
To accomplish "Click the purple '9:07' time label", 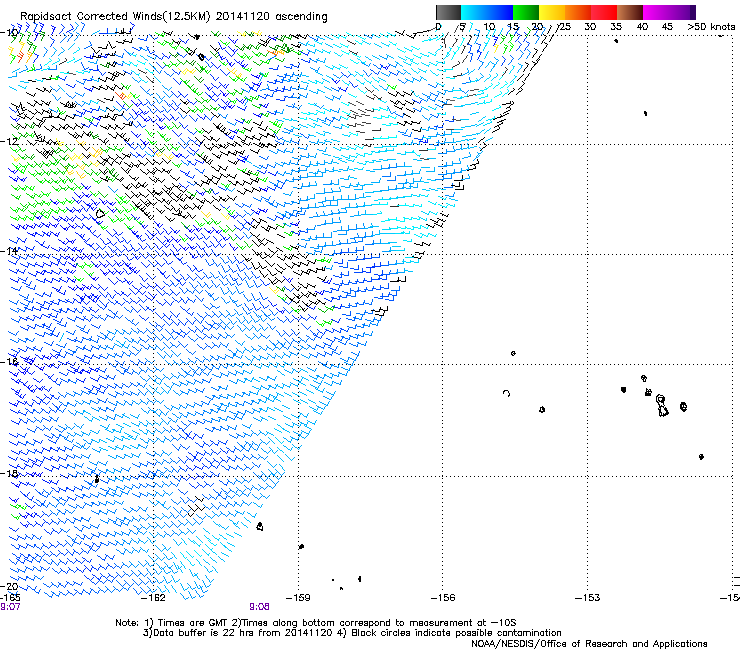I will tap(10, 607).
